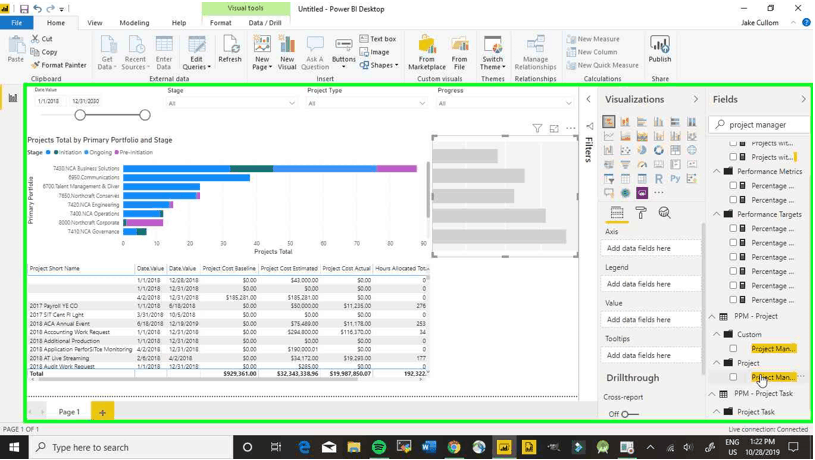Image resolution: width=815 pixels, height=460 pixels.
Task: Collapse the PPM - Project Task table
Action: click(x=712, y=394)
